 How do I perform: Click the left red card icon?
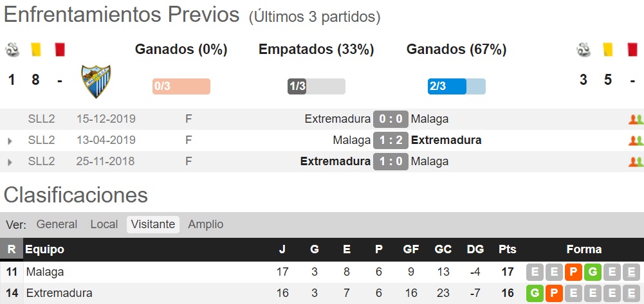coord(60,49)
